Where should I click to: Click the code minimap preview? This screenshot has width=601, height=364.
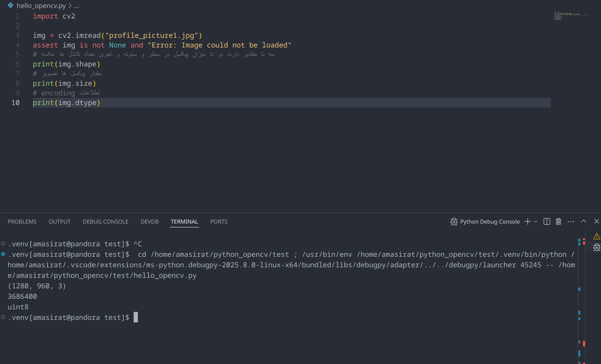(570, 16)
